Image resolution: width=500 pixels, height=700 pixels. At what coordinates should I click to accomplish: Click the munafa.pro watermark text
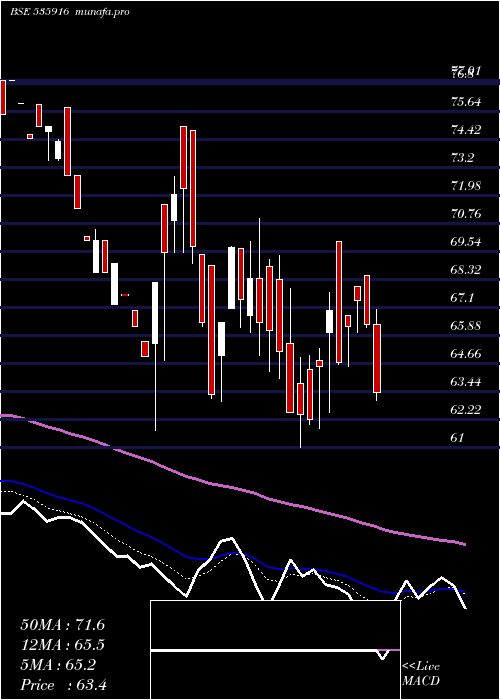click(x=103, y=12)
